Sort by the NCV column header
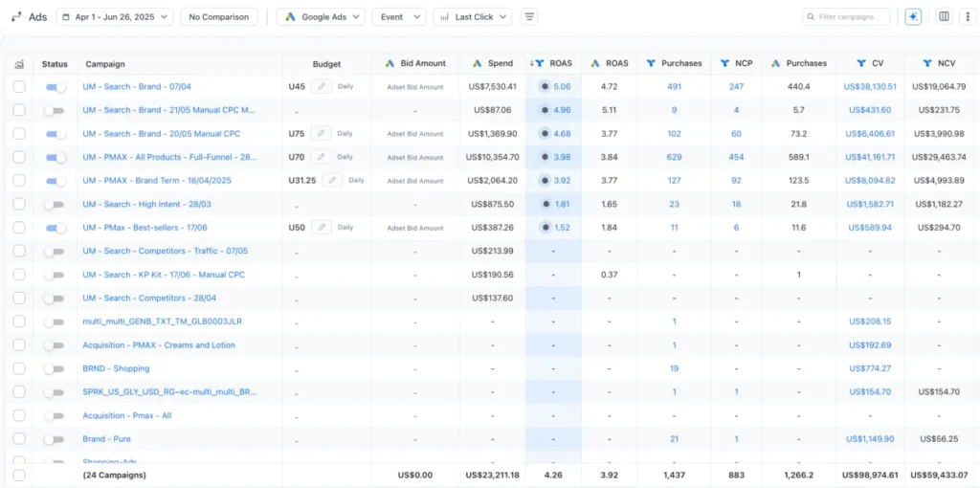 [947, 63]
